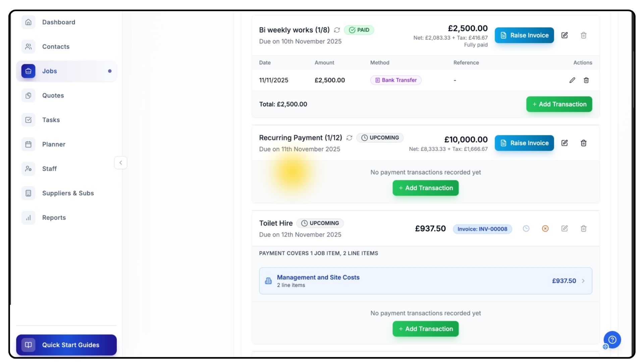Collapse the sidebar with the chevron

coord(121,163)
